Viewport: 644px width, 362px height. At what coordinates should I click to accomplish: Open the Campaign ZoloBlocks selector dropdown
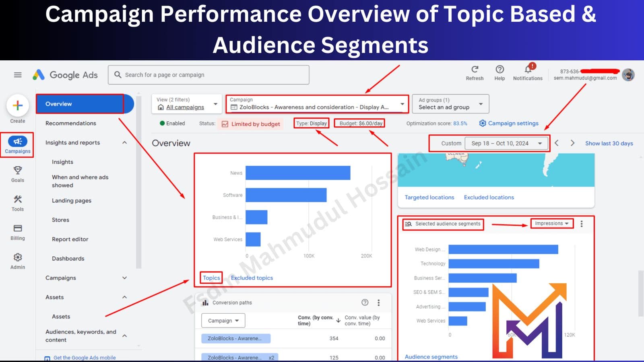pyautogui.click(x=317, y=104)
